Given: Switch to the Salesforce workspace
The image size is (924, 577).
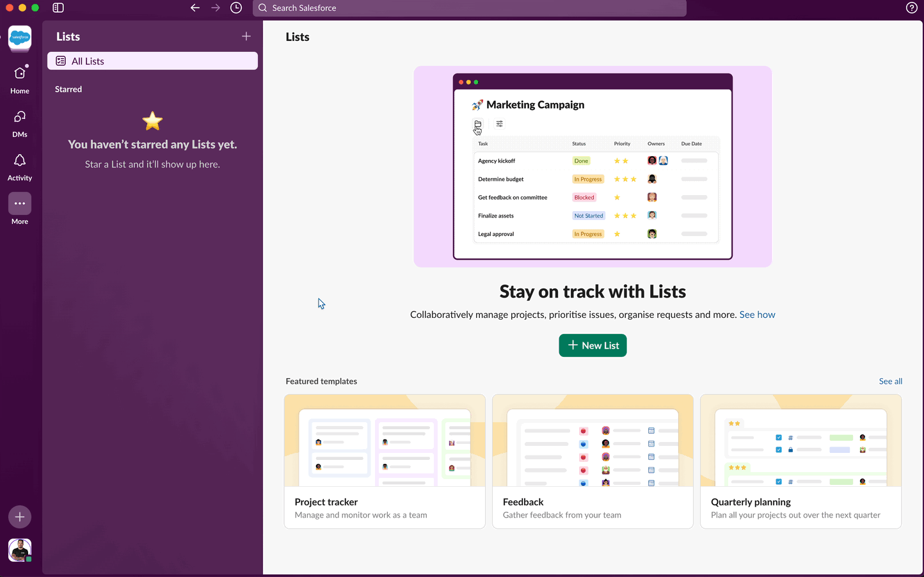Looking at the screenshot, I should (x=19, y=38).
